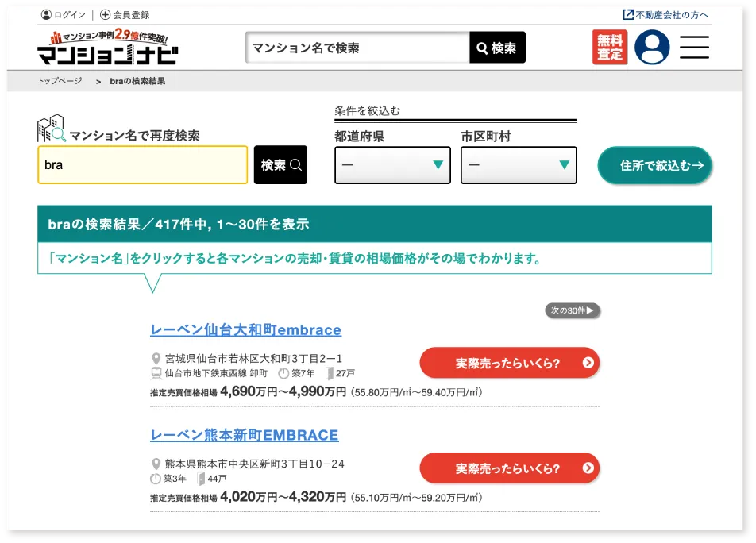Click the 条件を絞込む heading text
This screenshot has height=543, width=756.
[368, 111]
